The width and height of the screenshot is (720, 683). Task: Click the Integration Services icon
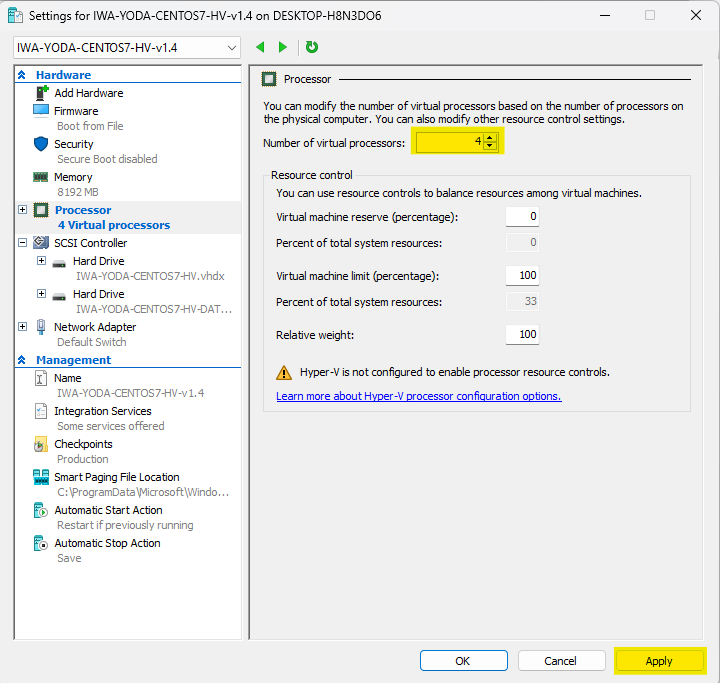click(x=41, y=411)
